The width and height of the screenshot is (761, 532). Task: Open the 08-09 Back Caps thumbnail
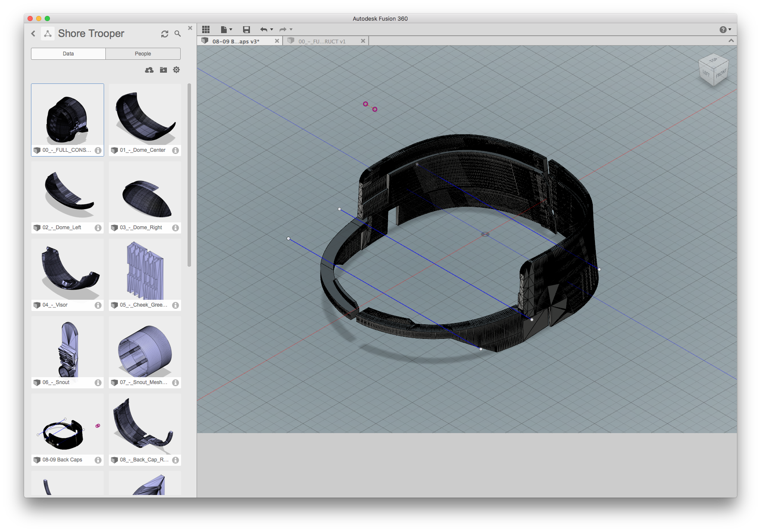68,424
